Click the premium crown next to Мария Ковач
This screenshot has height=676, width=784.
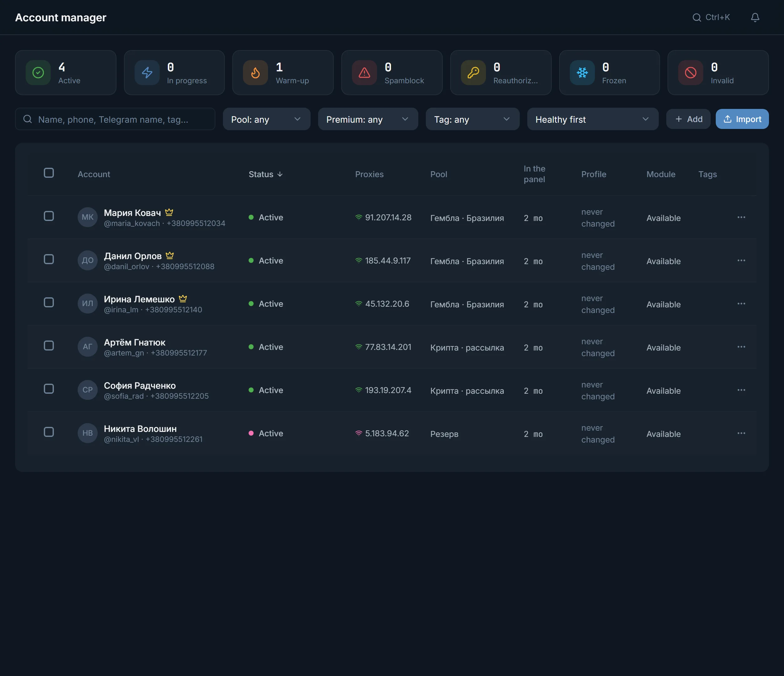coord(169,212)
